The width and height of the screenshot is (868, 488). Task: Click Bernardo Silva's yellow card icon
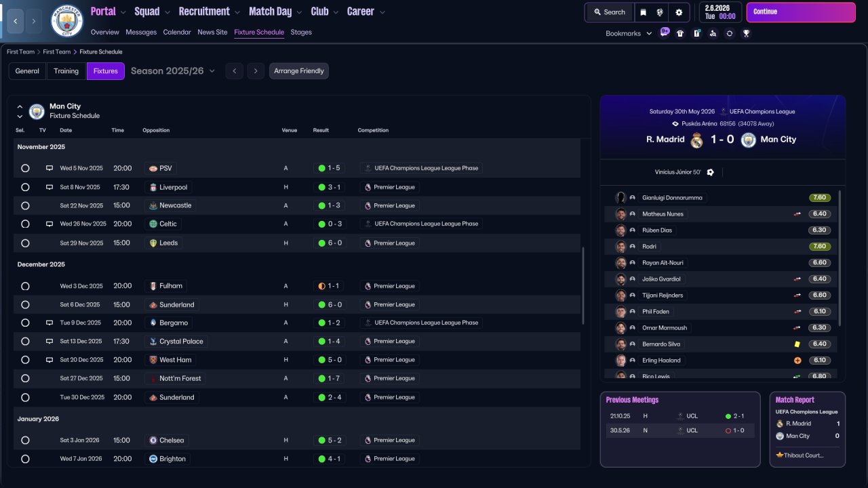click(x=797, y=344)
